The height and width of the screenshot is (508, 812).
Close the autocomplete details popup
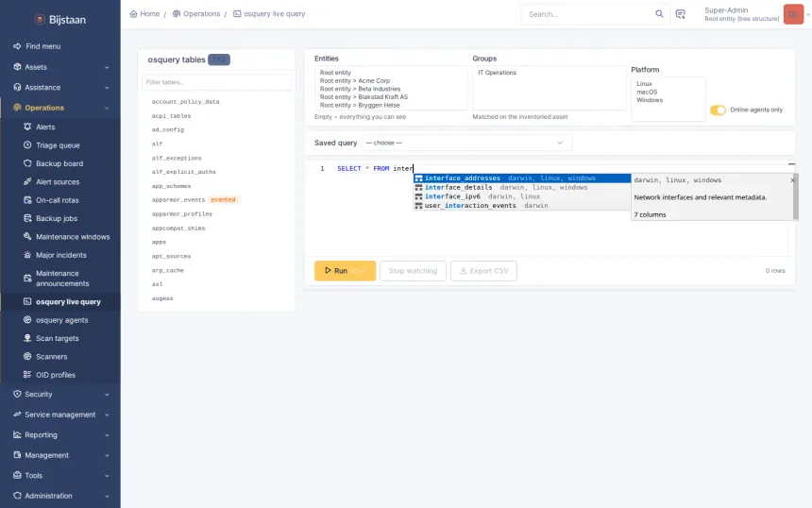pos(792,180)
